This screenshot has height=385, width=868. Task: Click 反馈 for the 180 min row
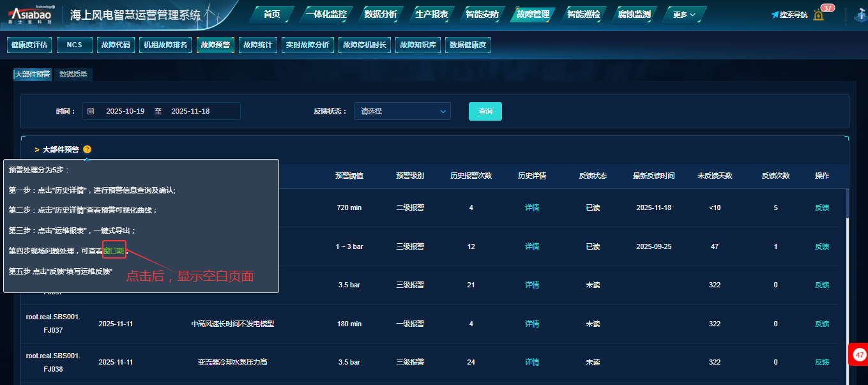pos(821,324)
